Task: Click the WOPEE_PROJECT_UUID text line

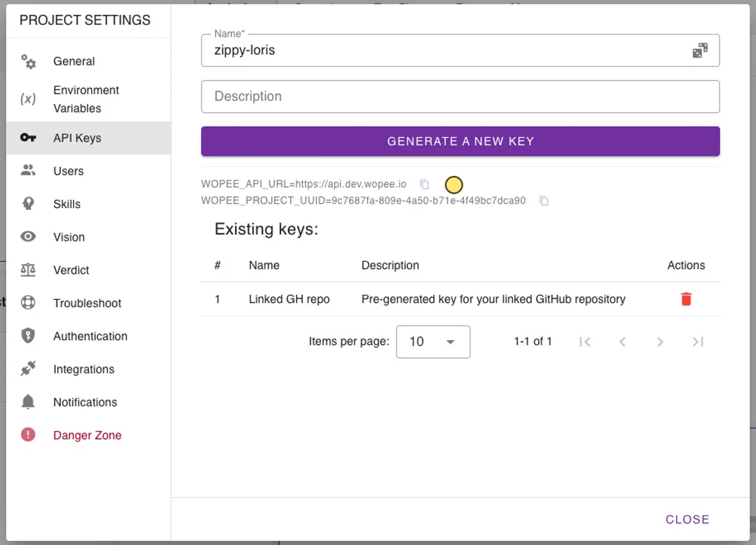Action: click(364, 201)
